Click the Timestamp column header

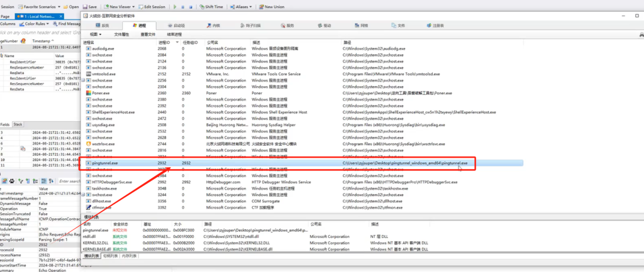click(41, 41)
